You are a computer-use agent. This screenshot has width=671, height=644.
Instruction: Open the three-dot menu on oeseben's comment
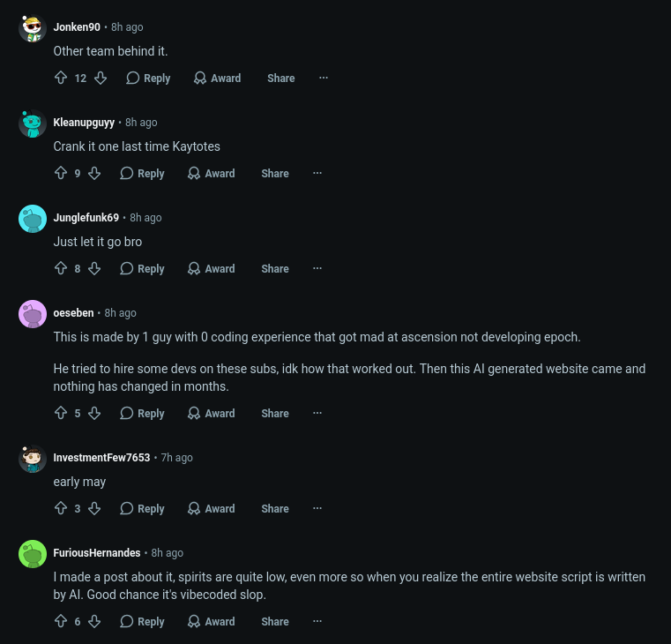click(x=317, y=413)
